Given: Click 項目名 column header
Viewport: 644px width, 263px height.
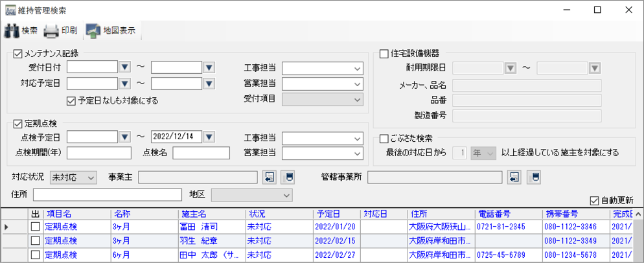Looking at the screenshot, I should click(77, 214).
